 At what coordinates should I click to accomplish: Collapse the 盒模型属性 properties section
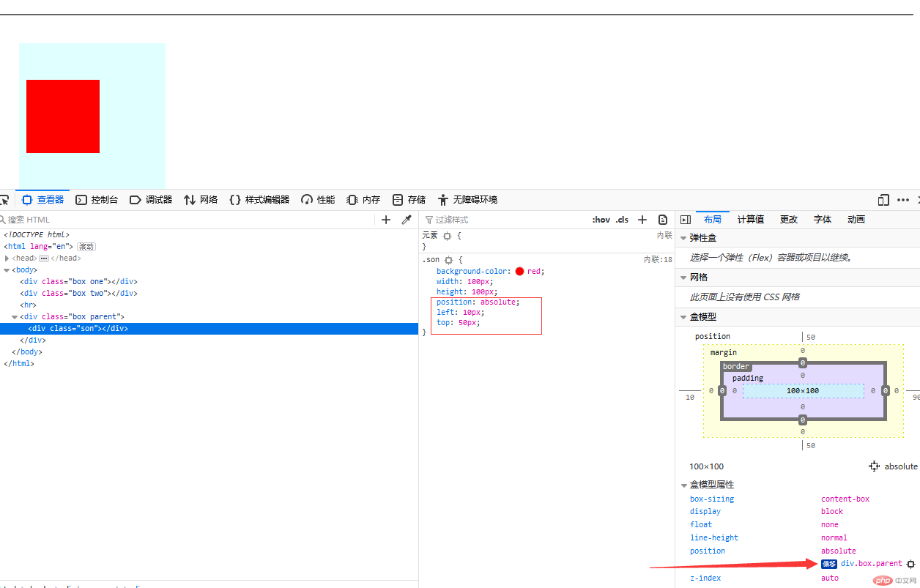[x=683, y=485]
